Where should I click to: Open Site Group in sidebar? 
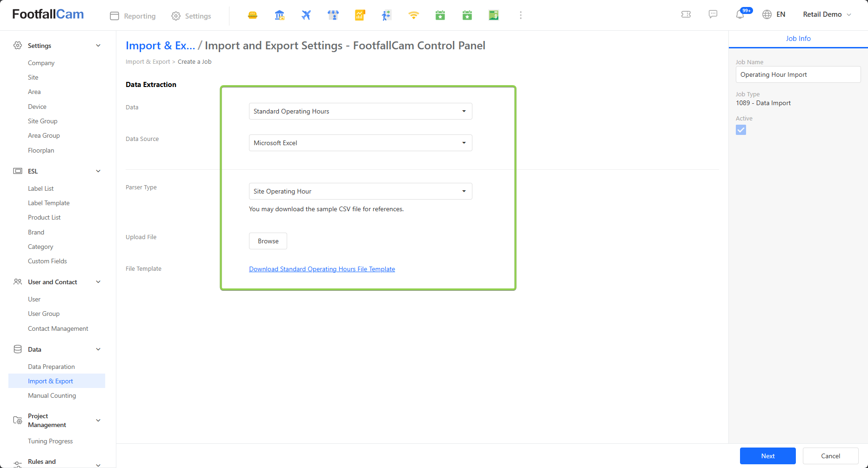(43, 121)
